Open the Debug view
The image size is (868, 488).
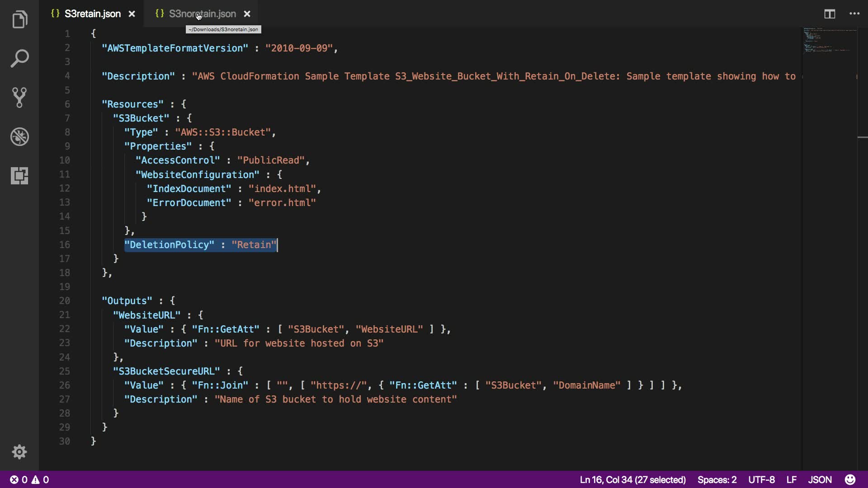(19, 136)
